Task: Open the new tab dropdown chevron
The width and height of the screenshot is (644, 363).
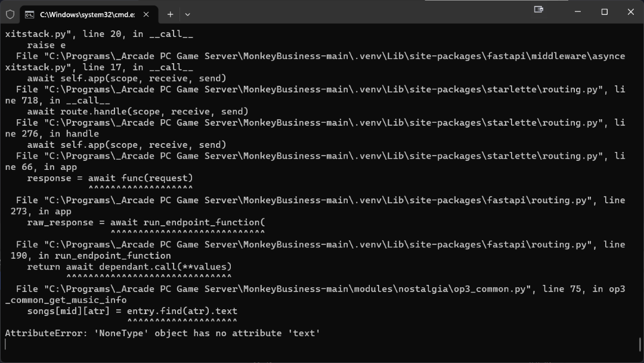Action: coord(187,14)
